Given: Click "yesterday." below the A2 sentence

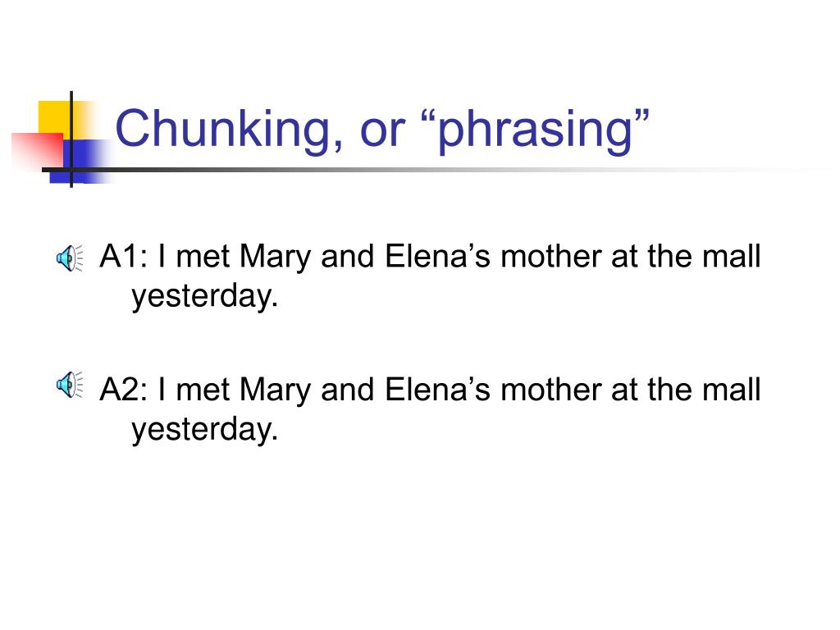Looking at the screenshot, I should [205, 430].
